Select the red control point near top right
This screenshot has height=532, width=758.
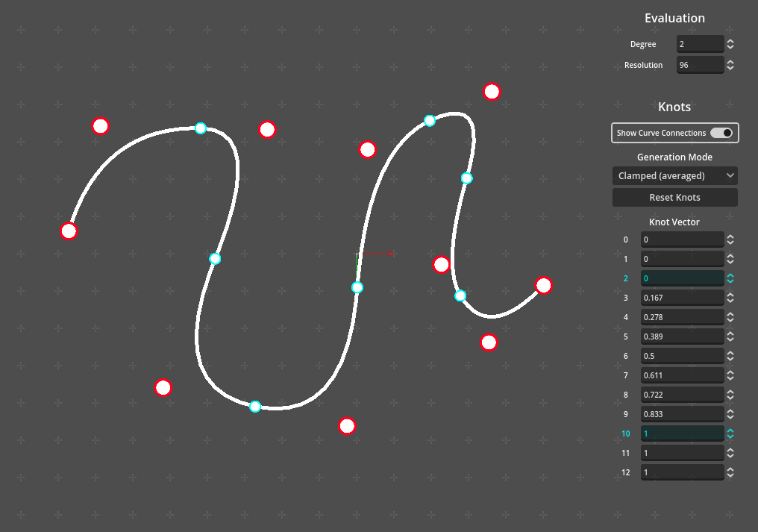492,92
